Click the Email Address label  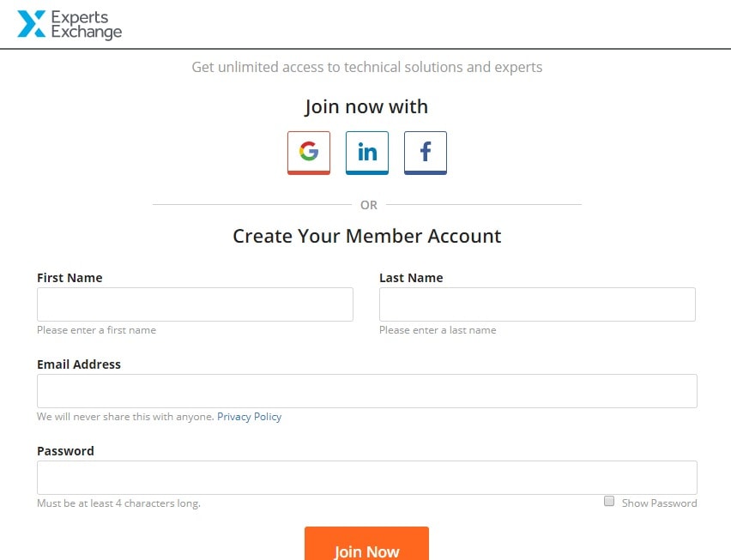click(x=79, y=364)
